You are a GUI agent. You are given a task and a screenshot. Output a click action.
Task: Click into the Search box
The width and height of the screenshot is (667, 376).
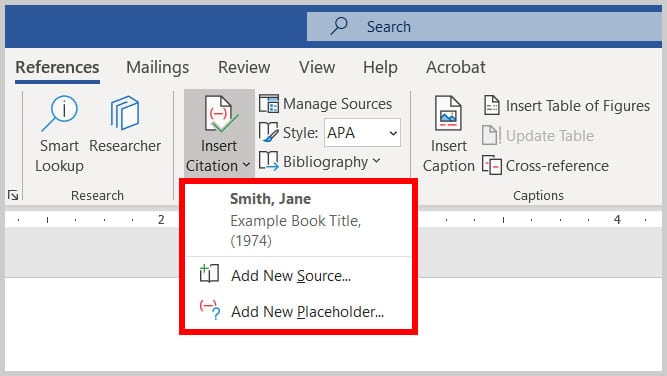(x=484, y=26)
